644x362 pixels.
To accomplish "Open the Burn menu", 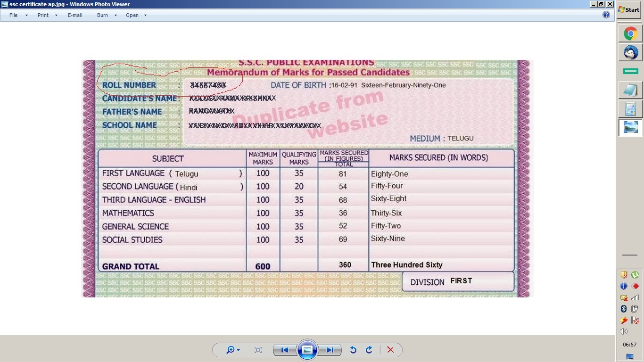I will coord(102,15).
